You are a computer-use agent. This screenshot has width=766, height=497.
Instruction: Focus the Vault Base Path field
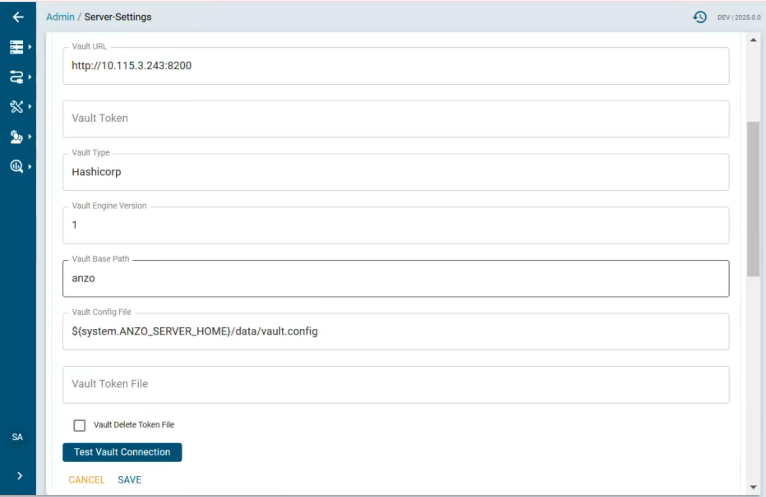click(x=396, y=279)
